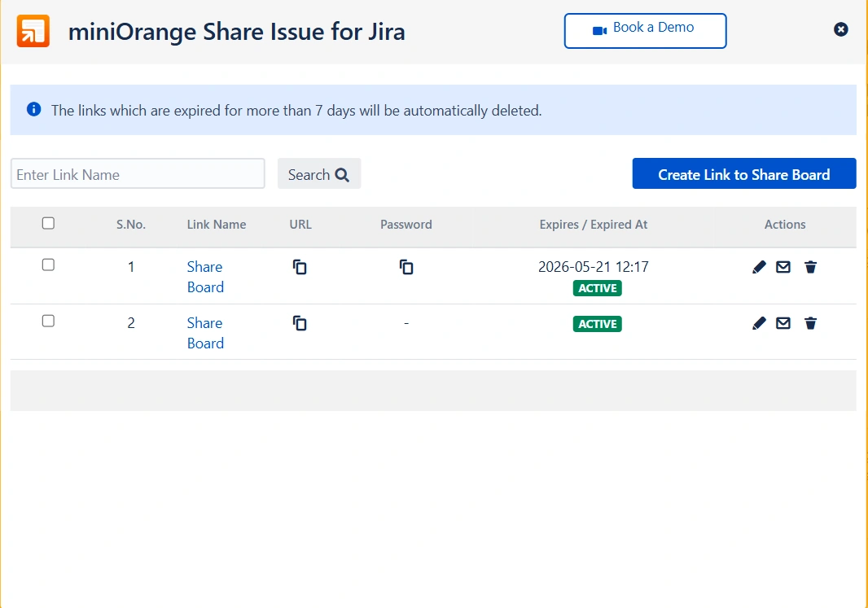Viewport: 868px width, 608px height.
Task: Delete link in row 1 with trash icon
Action: tap(810, 267)
